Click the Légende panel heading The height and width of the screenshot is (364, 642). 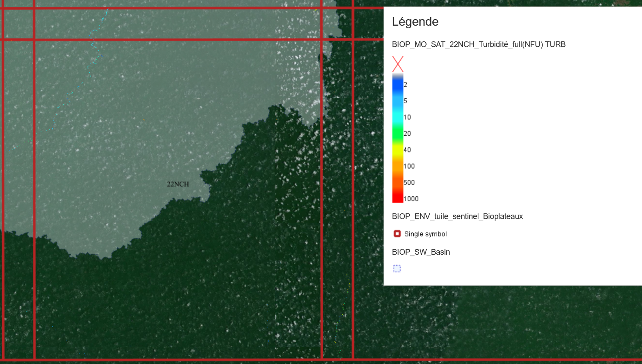(415, 22)
